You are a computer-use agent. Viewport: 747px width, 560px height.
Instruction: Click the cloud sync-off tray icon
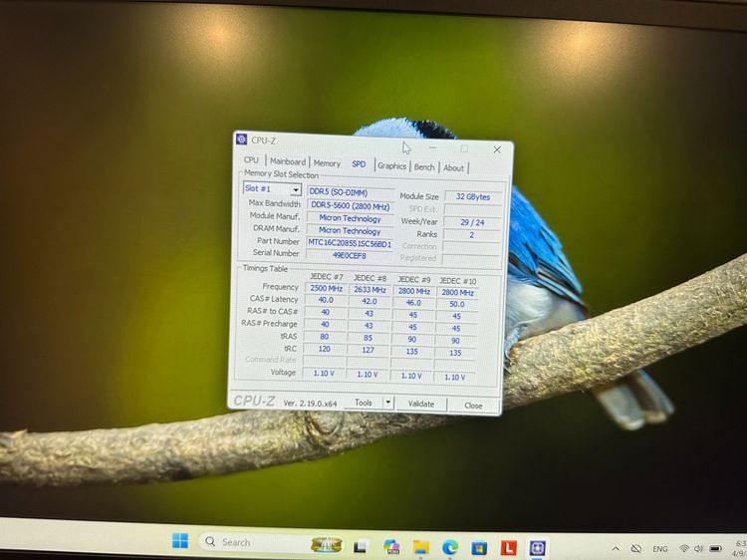click(x=636, y=549)
